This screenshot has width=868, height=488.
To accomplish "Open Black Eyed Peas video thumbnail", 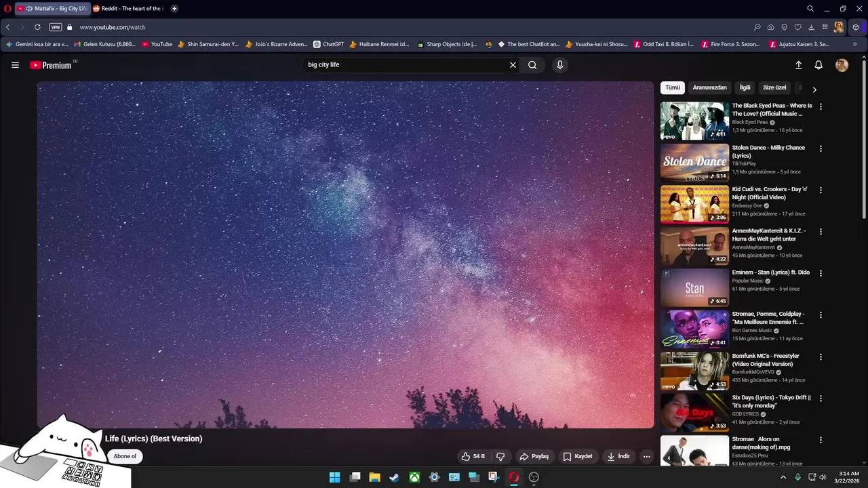I will pyautogui.click(x=694, y=121).
